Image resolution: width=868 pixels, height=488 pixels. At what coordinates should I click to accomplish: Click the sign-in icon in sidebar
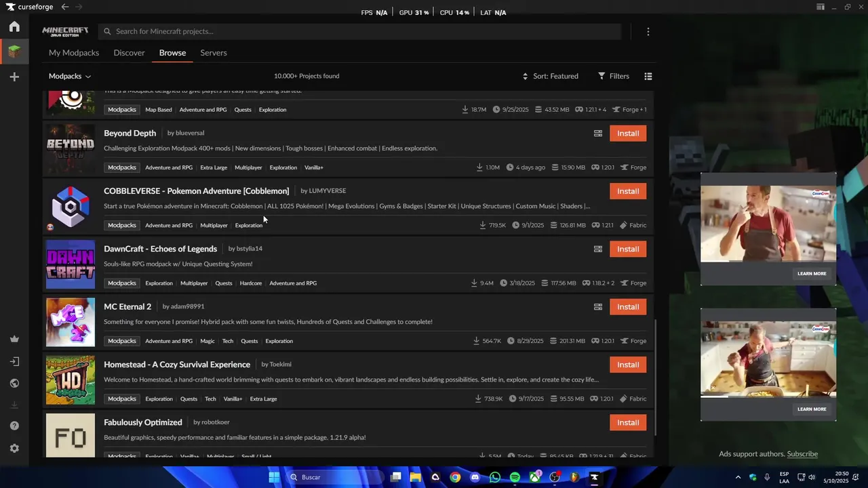(x=14, y=361)
